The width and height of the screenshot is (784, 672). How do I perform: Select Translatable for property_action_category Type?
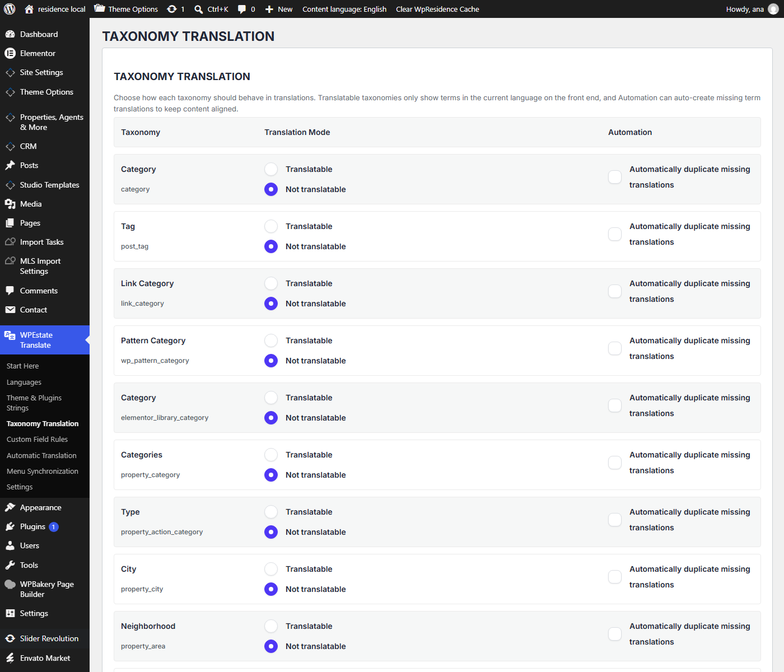pos(271,512)
